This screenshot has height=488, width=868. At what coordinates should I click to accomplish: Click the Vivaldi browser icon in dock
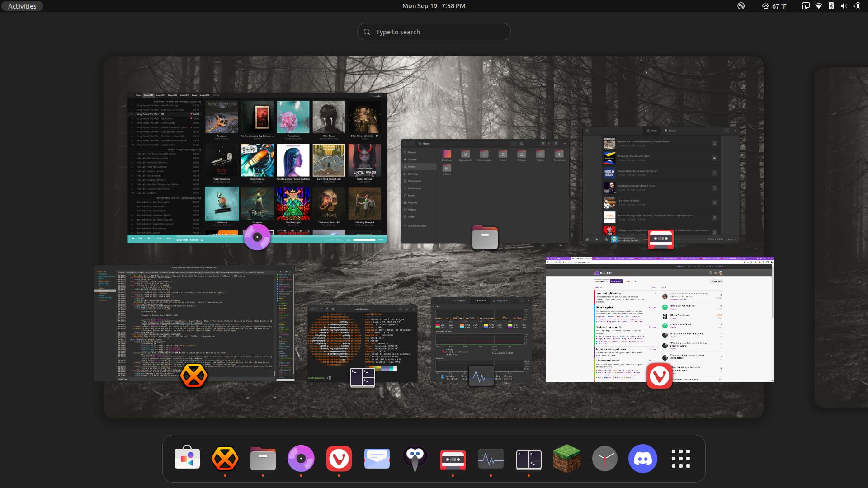click(x=339, y=458)
